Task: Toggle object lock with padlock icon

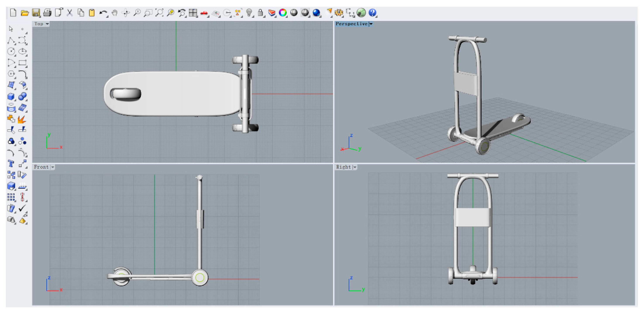Action: pos(260,13)
